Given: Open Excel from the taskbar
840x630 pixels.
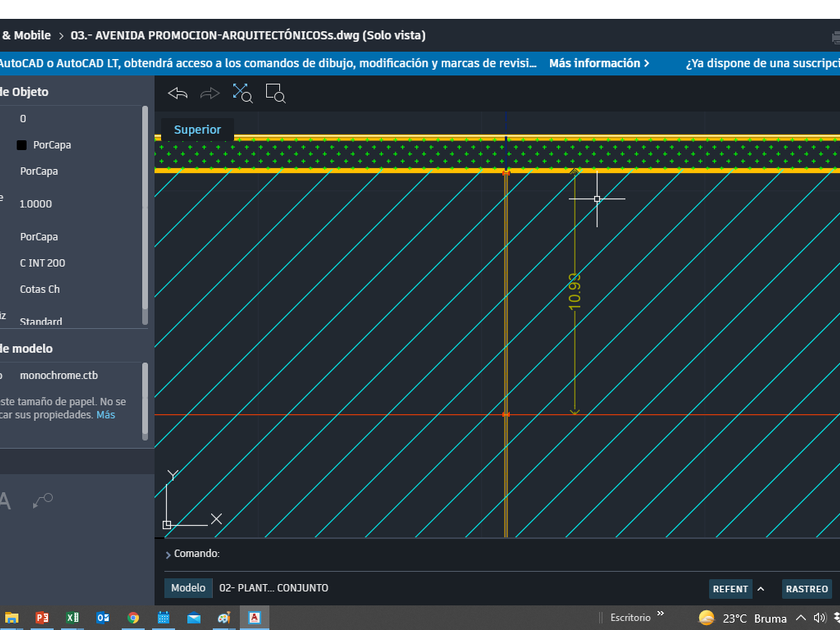Looking at the screenshot, I should pyautogui.click(x=72, y=618).
